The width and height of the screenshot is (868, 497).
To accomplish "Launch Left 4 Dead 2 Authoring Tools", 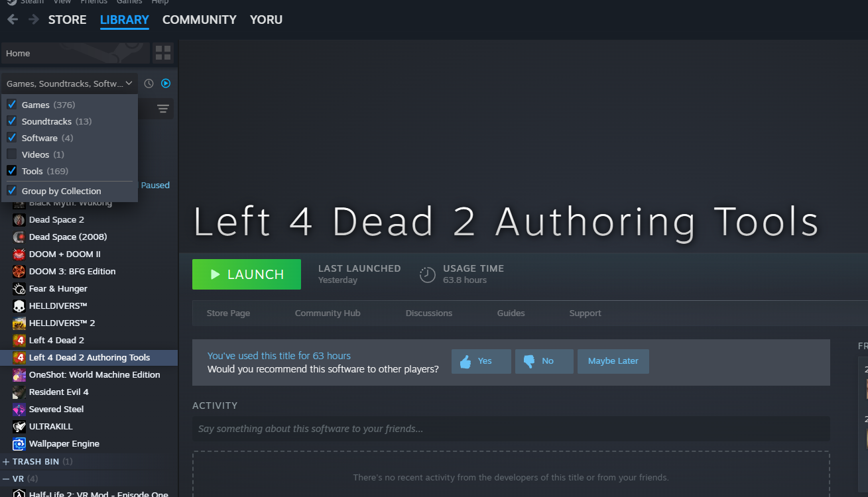I will click(x=247, y=274).
